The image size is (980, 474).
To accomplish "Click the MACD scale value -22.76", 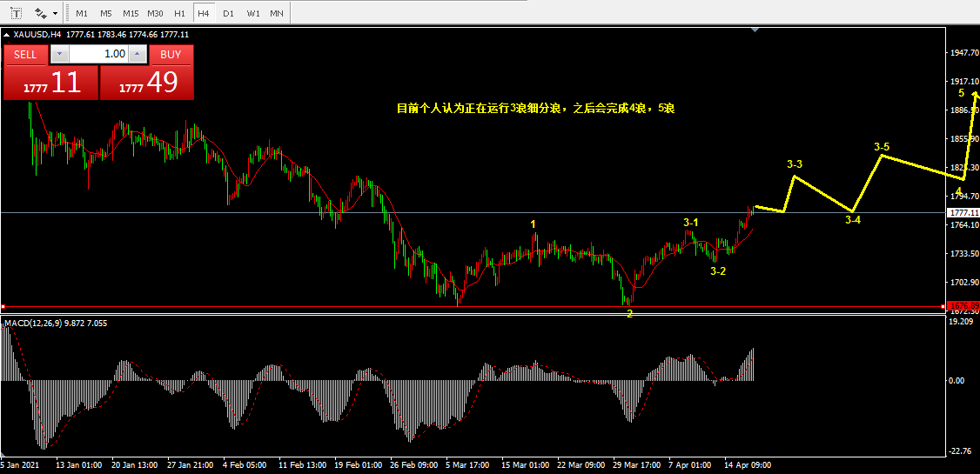I will click(x=961, y=451).
